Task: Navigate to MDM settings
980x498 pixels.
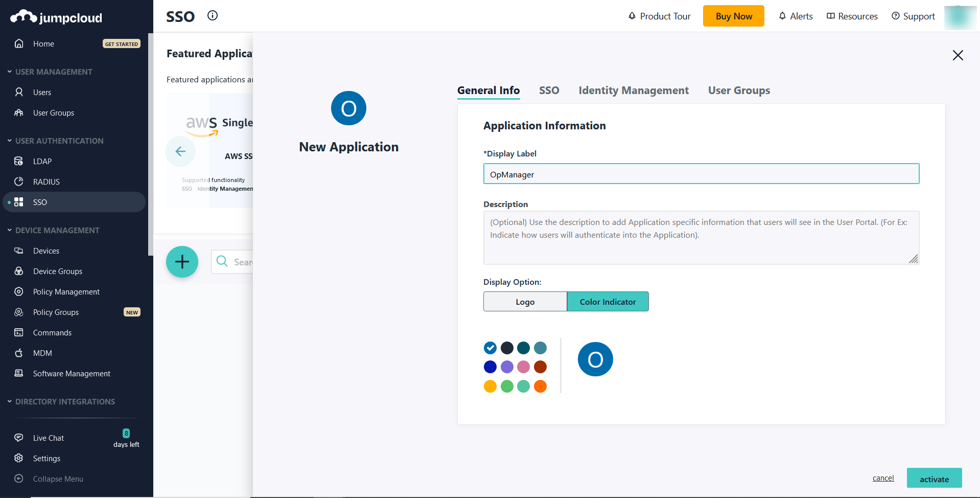Action: 42,353
